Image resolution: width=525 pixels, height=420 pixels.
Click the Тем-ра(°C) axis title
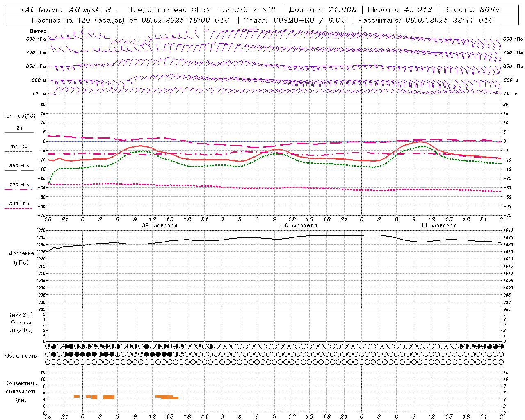point(19,116)
